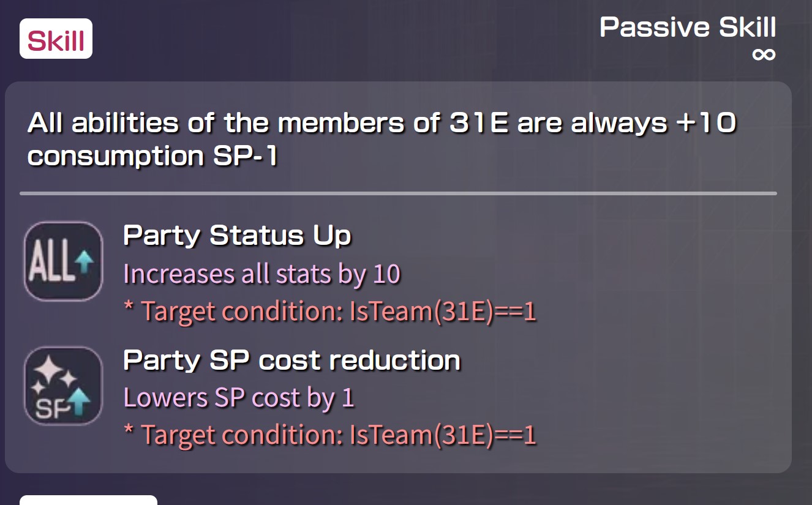812x505 pixels.
Task: Click the Party Status Up ALL icon
Action: tap(63, 261)
